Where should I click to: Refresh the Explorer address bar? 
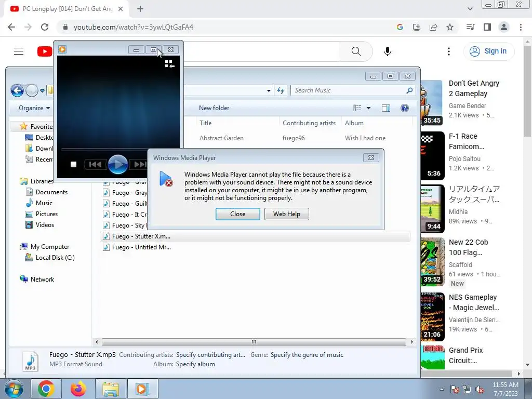pos(281,90)
